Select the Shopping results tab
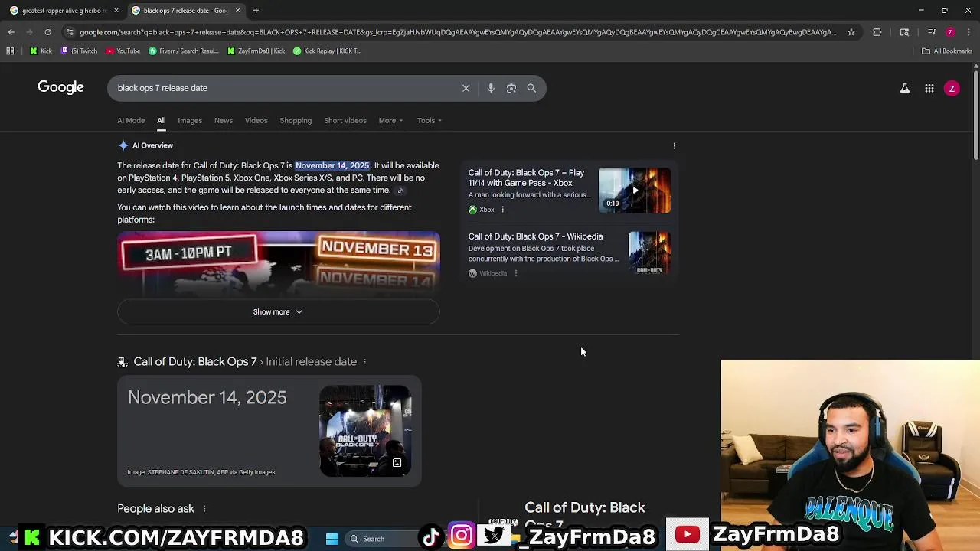This screenshot has width=980, height=551. 296,120
